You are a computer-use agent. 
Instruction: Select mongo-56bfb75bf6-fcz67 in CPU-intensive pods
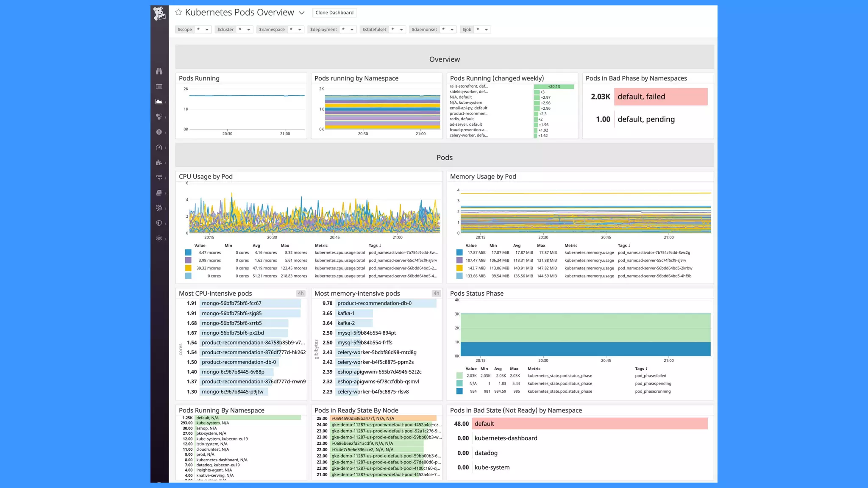(231, 303)
